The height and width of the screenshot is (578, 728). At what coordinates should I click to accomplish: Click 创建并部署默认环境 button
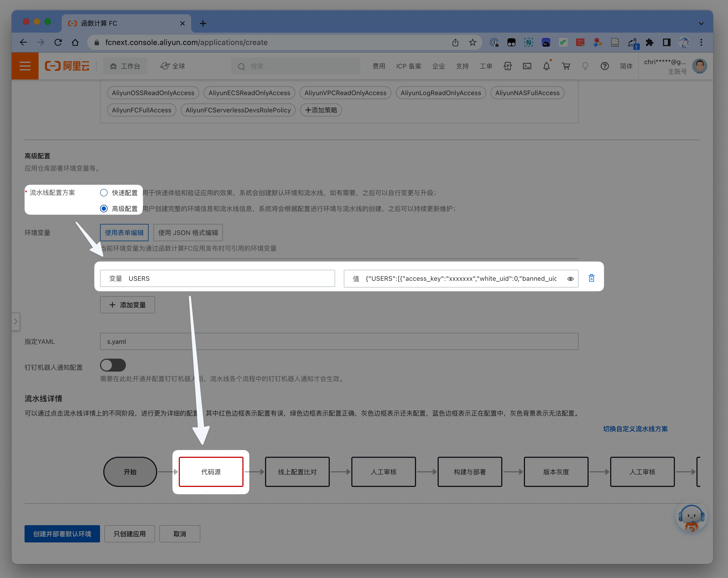click(62, 534)
